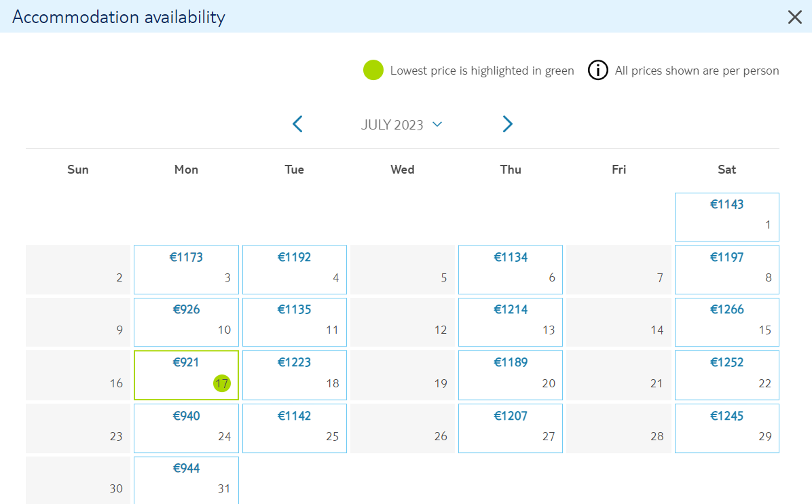This screenshot has width=812, height=504.
Task: Advance to next month with right arrow
Action: 508,124
